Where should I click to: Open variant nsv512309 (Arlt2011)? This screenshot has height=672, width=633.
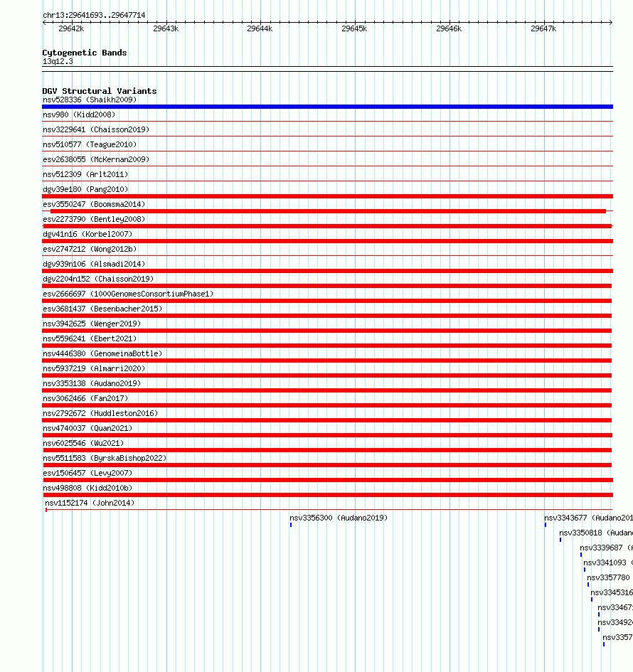pos(85,174)
